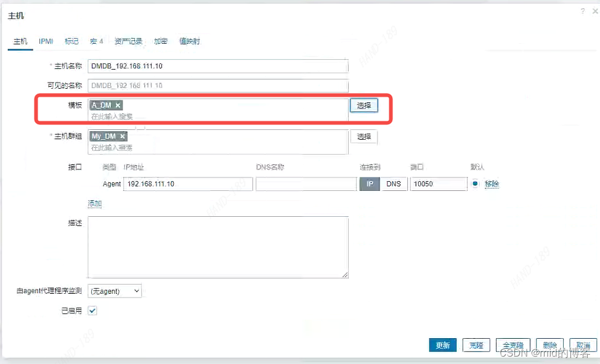
Task: Click the Agent interface type label
Action: [111, 184]
